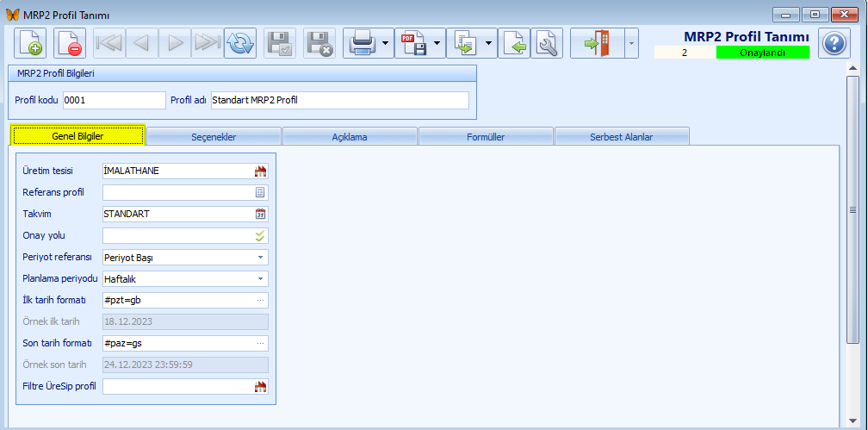The image size is (868, 430).
Task: Switch to the Açıklama tab
Action: 350,137
